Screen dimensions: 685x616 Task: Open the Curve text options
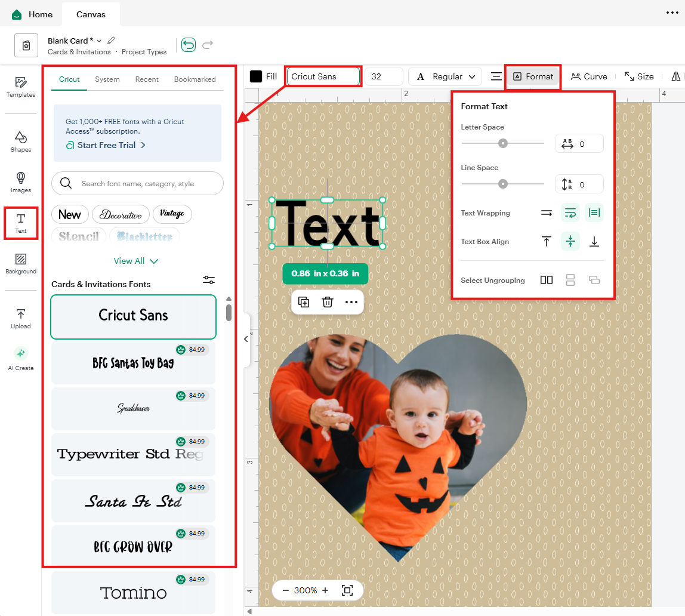(589, 76)
